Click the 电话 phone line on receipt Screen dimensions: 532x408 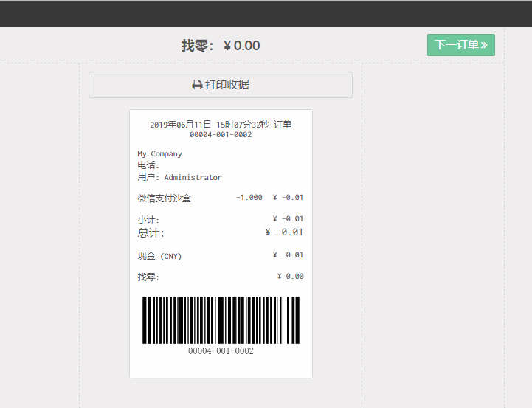(148, 166)
